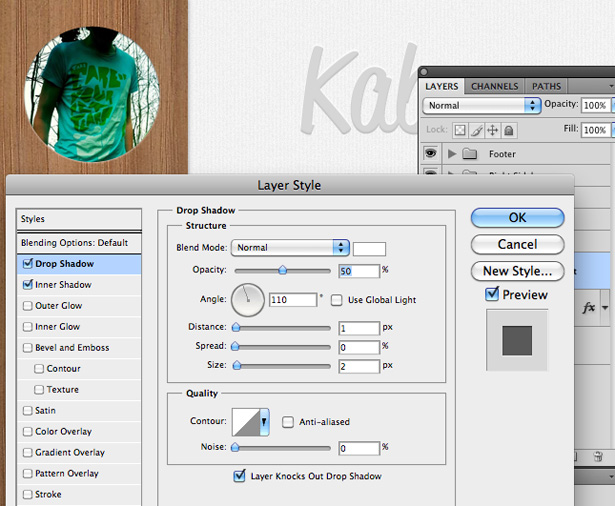Click the style preview thumbnail
The width and height of the screenshot is (615, 506).
(517, 340)
